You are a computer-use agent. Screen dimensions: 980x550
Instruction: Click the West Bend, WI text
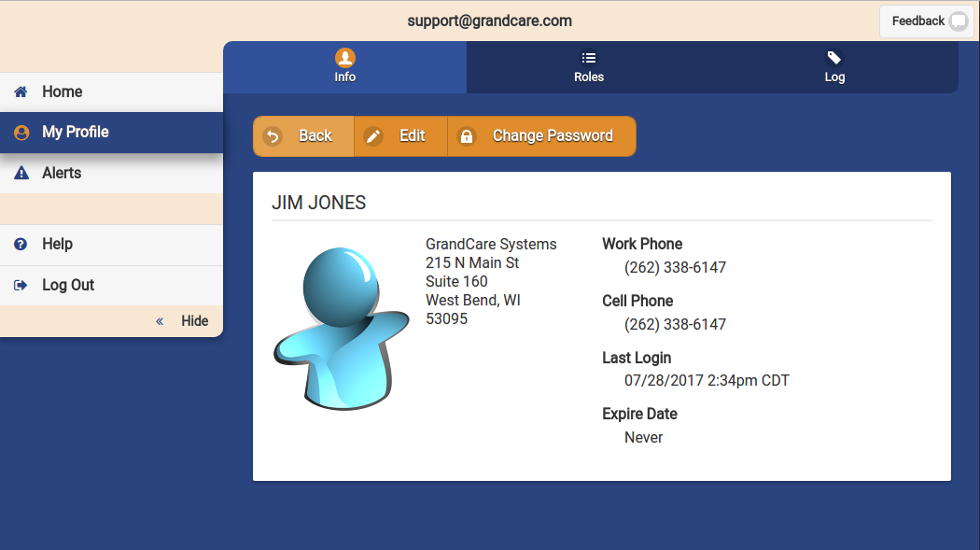click(473, 301)
